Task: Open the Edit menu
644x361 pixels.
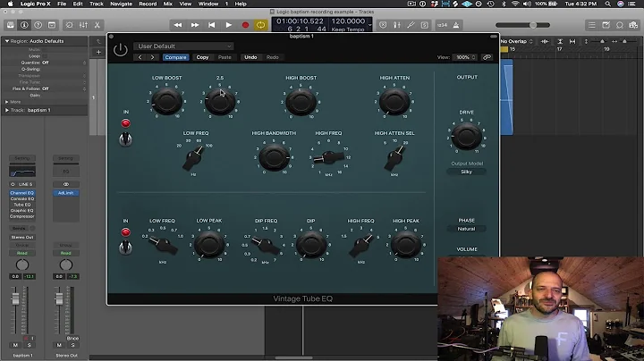Action: (x=78, y=4)
